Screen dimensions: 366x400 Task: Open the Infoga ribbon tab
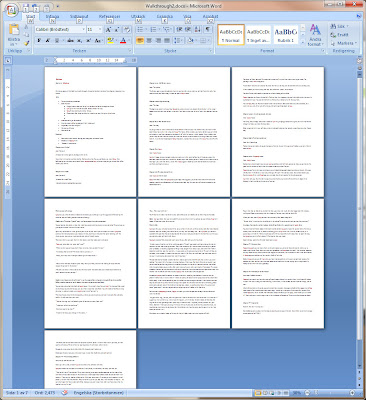[x=52, y=17]
